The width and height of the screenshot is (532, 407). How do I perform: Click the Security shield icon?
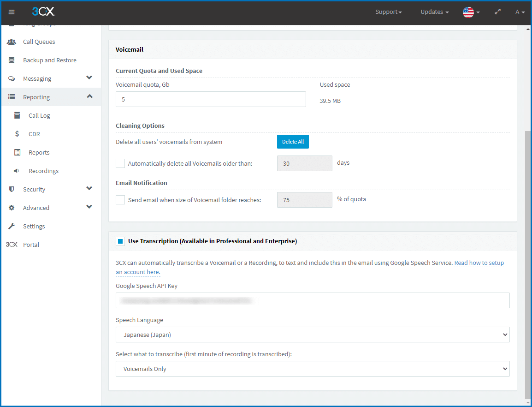[12, 189]
